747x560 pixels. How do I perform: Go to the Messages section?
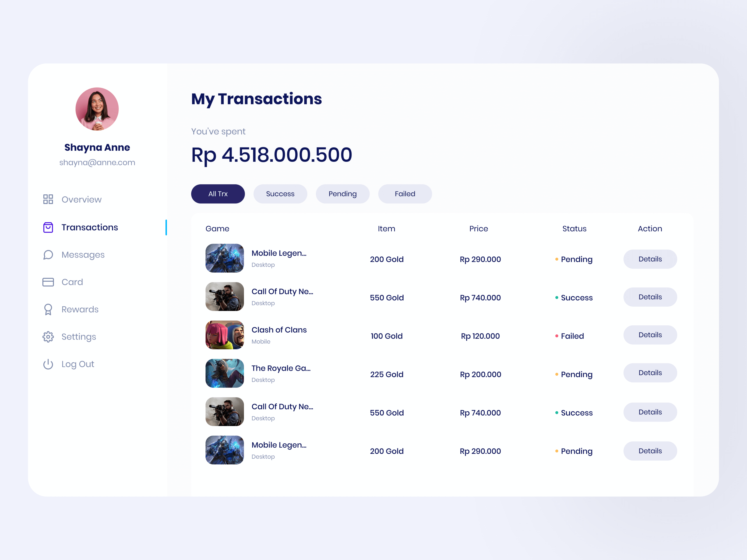(x=74, y=255)
